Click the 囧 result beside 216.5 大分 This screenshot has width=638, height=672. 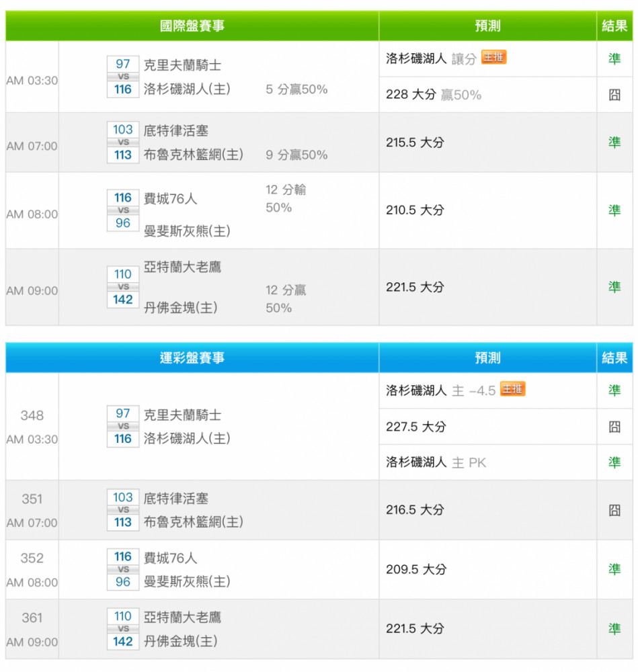tap(614, 510)
